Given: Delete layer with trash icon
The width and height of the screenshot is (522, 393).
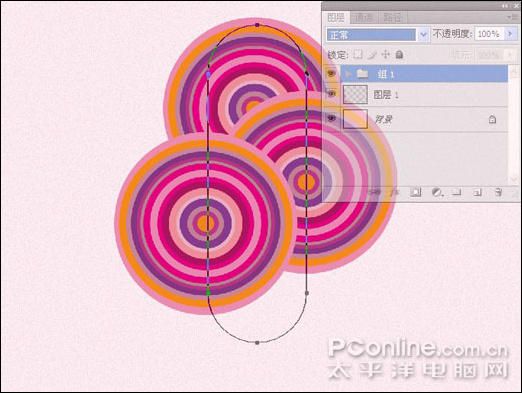Looking at the screenshot, I should (498, 192).
